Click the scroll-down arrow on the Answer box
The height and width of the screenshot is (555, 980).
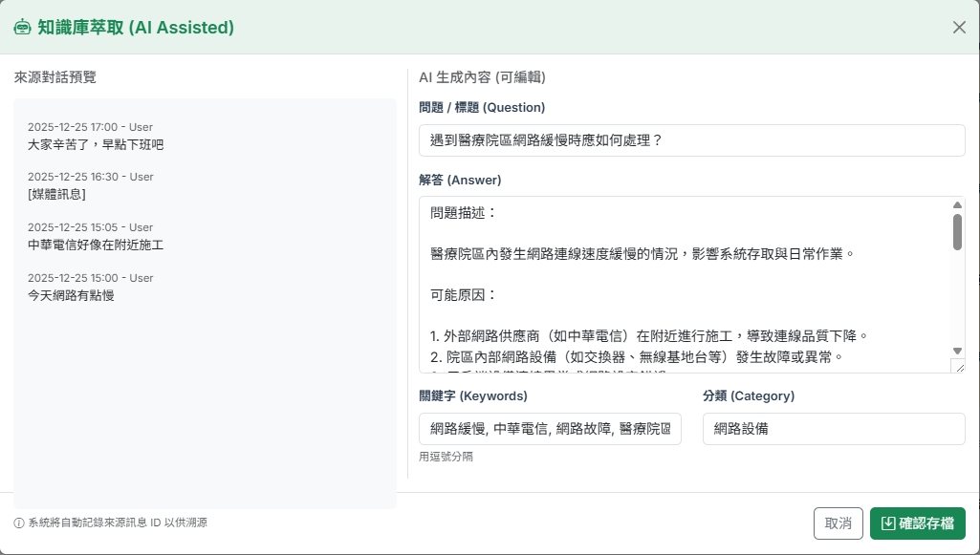[x=957, y=351]
